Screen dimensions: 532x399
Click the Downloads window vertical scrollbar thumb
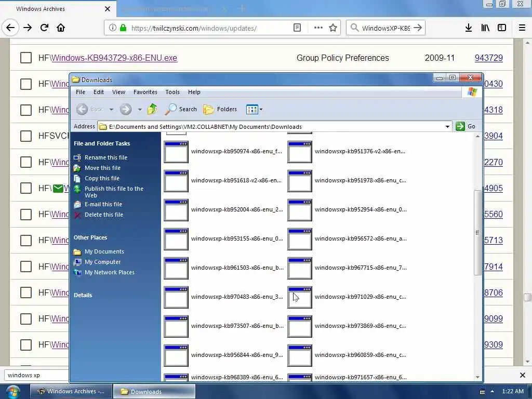click(x=477, y=233)
